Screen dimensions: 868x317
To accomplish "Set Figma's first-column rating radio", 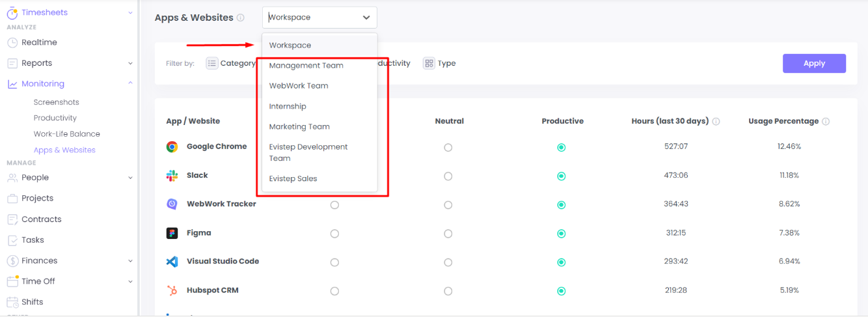I will pyautogui.click(x=334, y=234).
